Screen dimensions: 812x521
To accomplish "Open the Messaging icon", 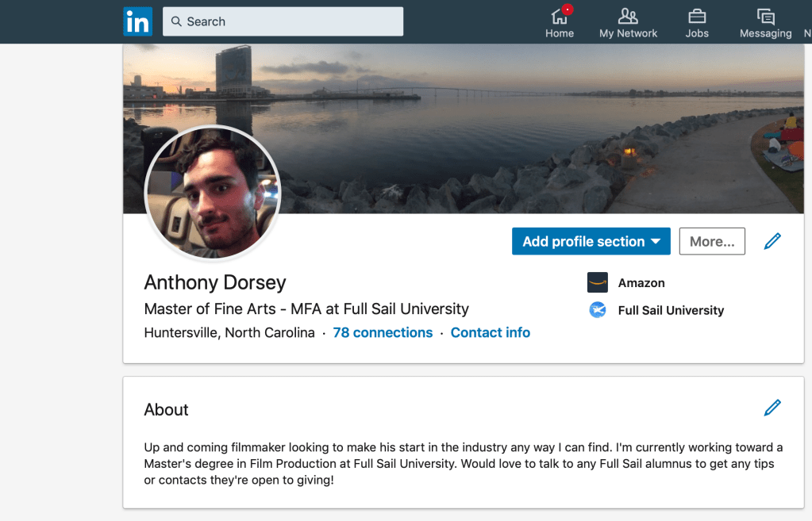I will click(765, 17).
